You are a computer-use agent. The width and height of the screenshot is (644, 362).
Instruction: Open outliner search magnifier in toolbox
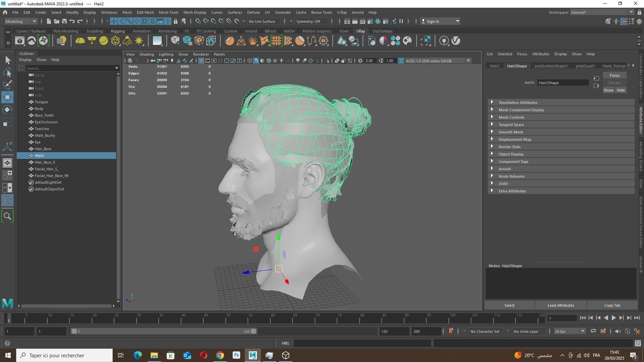7,216
